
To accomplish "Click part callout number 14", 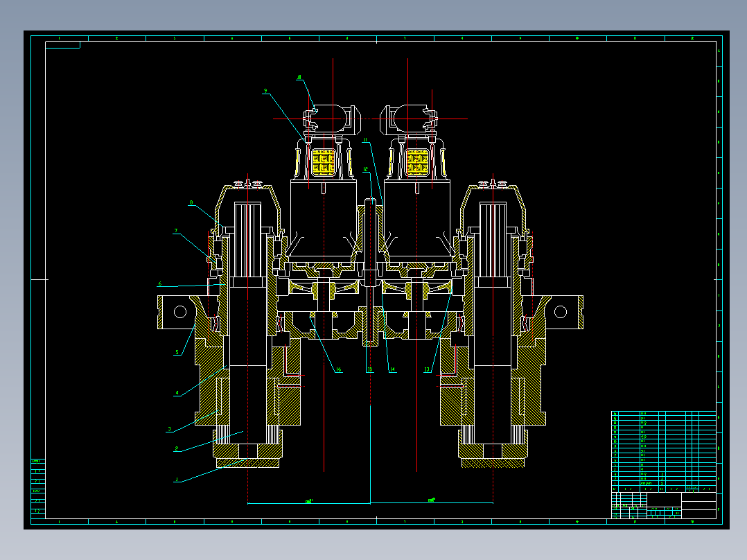I will point(392,369).
